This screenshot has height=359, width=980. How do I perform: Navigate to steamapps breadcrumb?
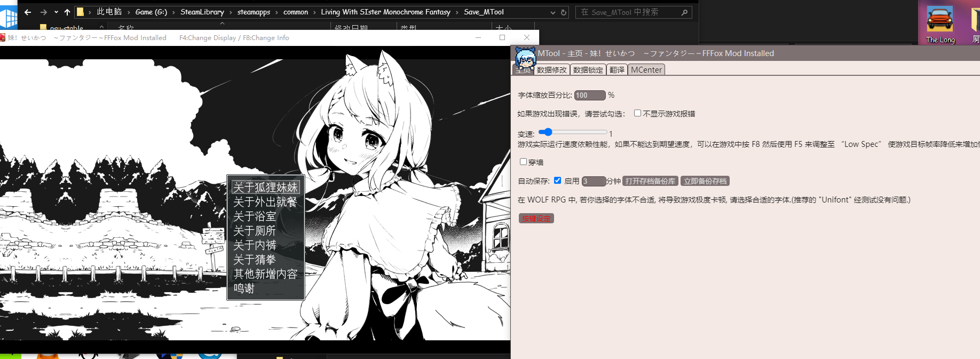click(x=254, y=12)
